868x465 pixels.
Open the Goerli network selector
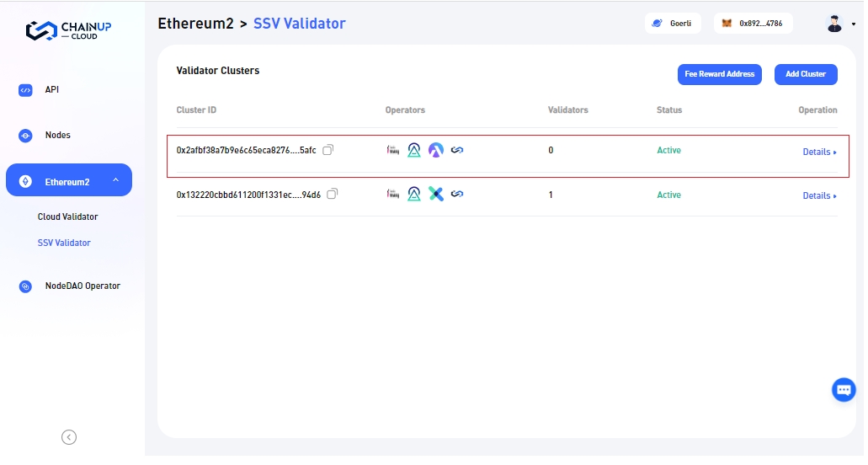672,24
